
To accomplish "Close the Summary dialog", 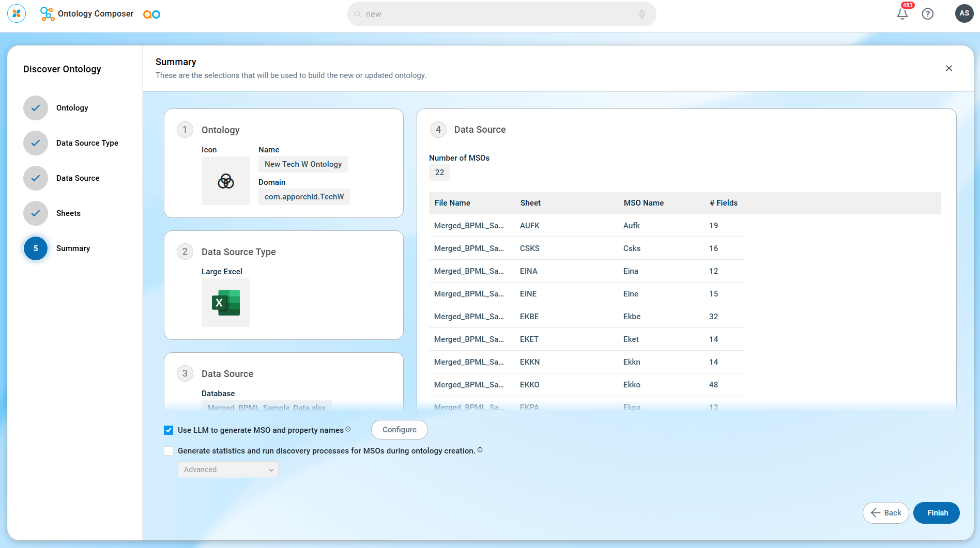I will 949,68.
